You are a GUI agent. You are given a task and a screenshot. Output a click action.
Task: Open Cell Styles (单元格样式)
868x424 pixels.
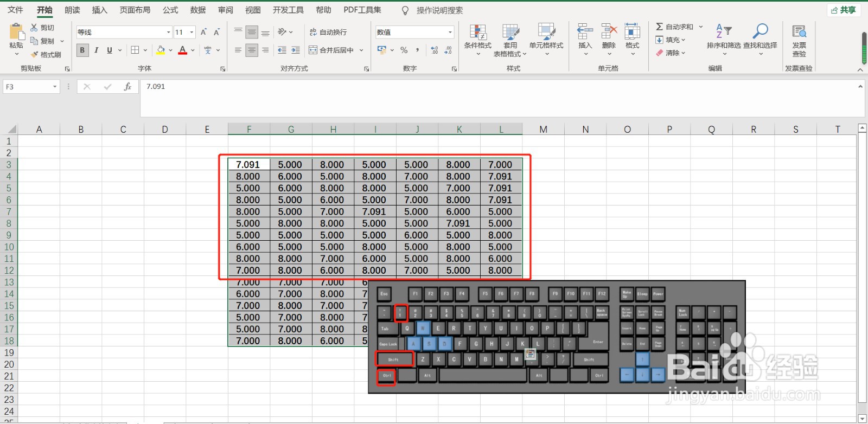[x=546, y=40]
